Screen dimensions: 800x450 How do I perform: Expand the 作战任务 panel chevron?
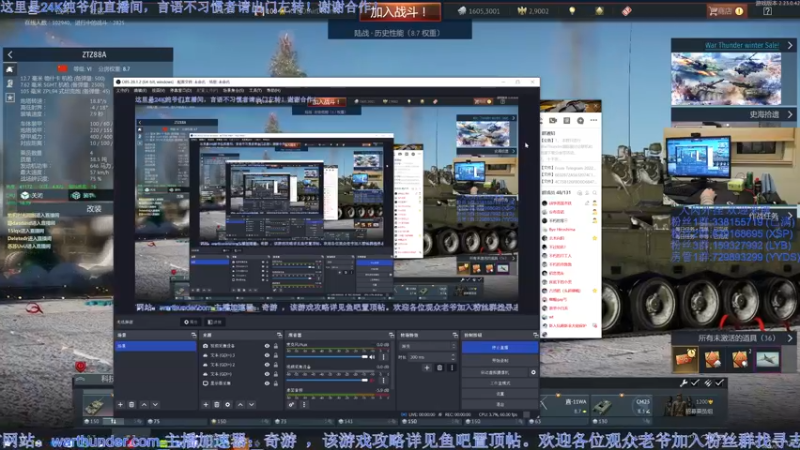click(x=790, y=215)
